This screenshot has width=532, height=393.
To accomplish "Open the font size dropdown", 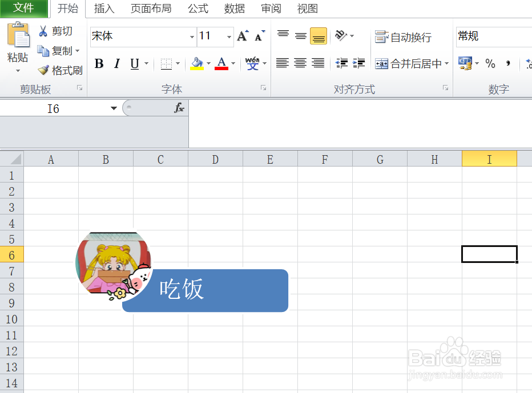I will tap(229, 37).
